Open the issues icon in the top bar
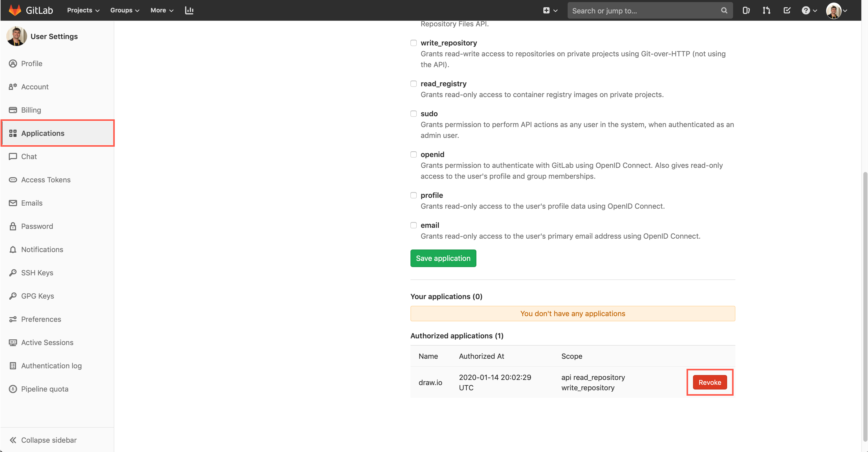 point(746,10)
